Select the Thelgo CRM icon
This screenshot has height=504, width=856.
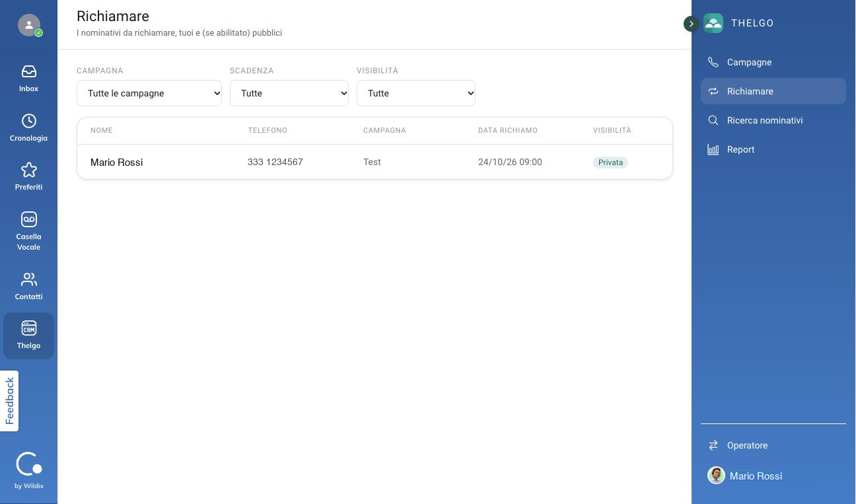(28, 328)
